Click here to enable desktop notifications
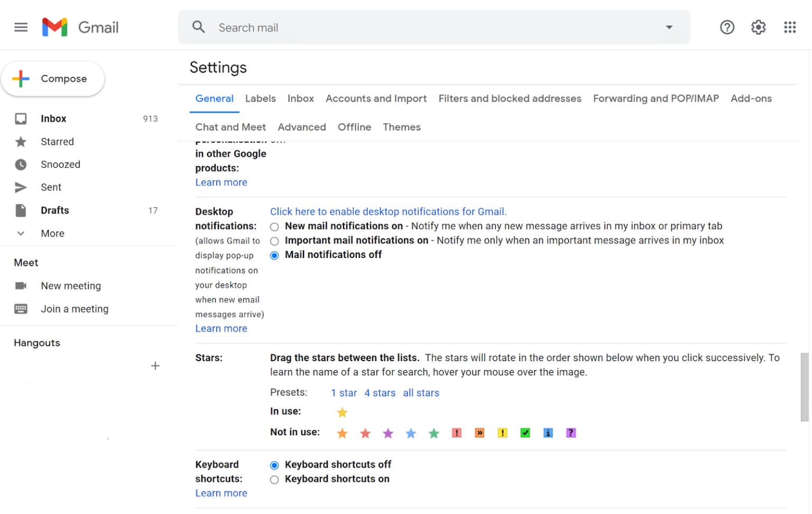The height and width of the screenshot is (514, 812). pyautogui.click(x=388, y=211)
